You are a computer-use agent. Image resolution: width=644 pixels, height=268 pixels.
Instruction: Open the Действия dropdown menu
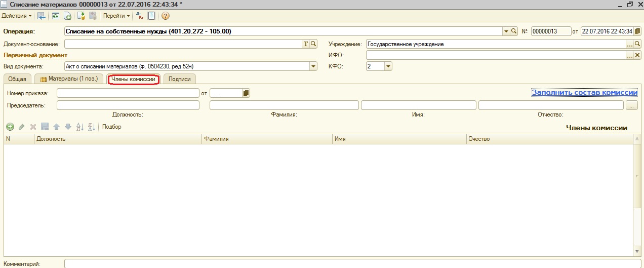(x=16, y=16)
